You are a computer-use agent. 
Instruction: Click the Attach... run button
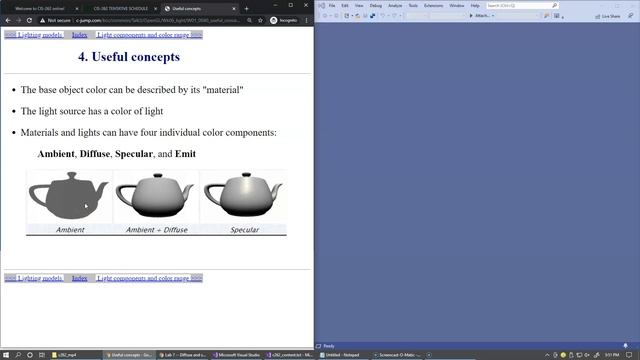[x=479, y=16]
